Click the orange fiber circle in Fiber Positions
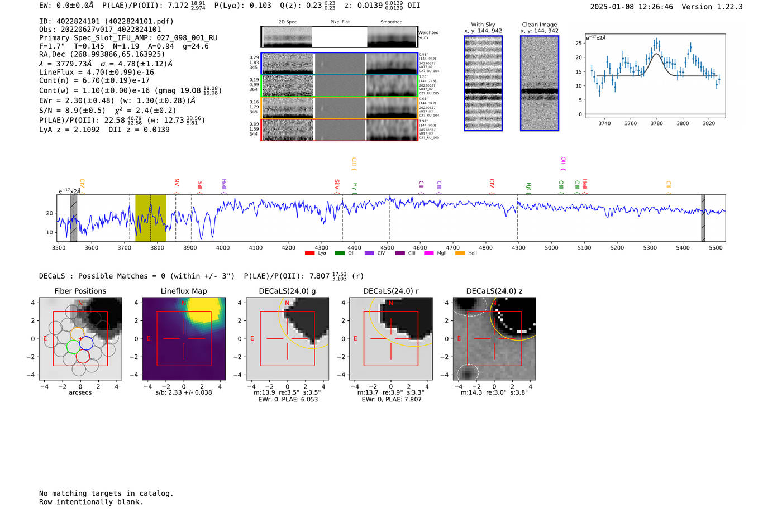Viewport: 782px width, 532px height. coord(77,334)
